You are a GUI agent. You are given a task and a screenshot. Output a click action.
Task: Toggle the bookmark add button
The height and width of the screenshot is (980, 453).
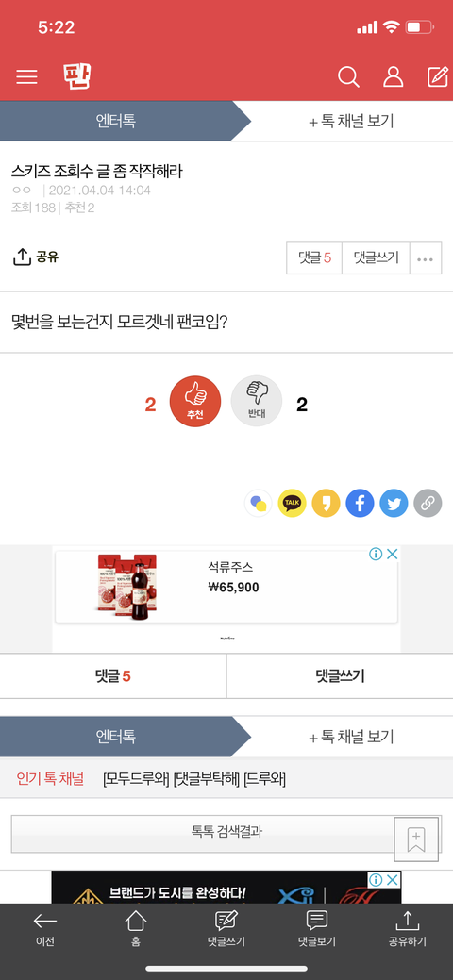pyautogui.click(x=416, y=839)
